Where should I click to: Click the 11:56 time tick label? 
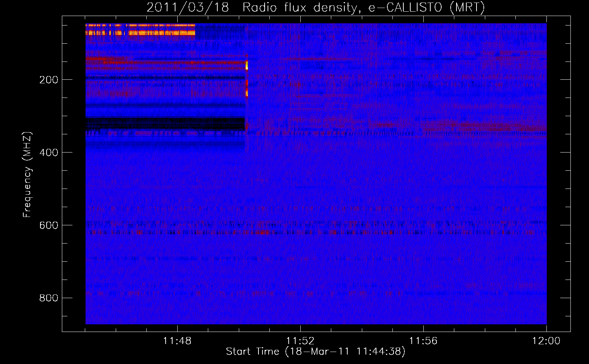tap(423, 341)
